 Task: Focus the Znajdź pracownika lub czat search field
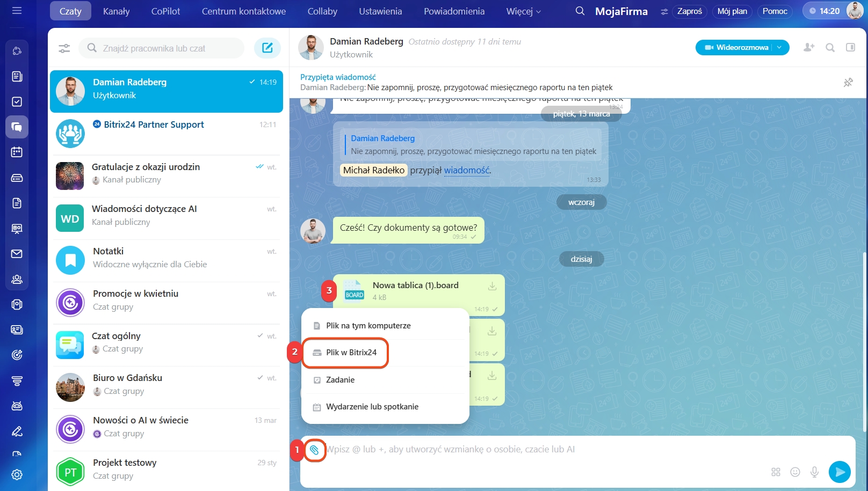pyautogui.click(x=161, y=48)
